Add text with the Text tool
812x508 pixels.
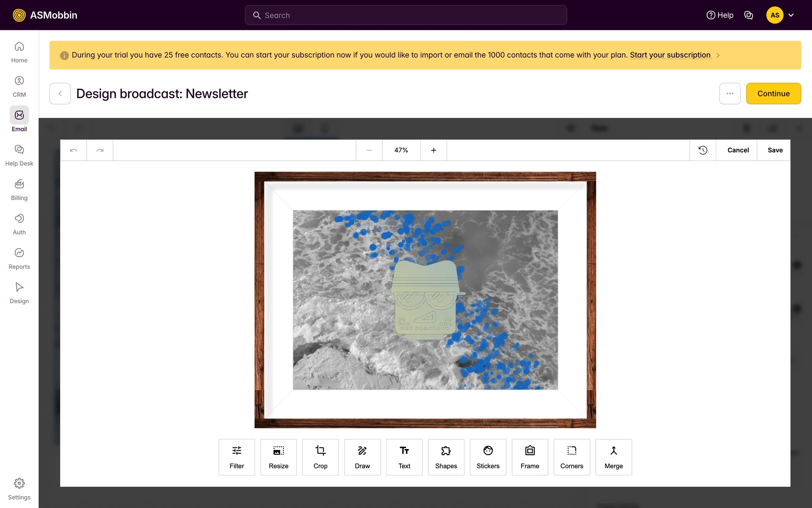pyautogui.click(x=404, y=457)
